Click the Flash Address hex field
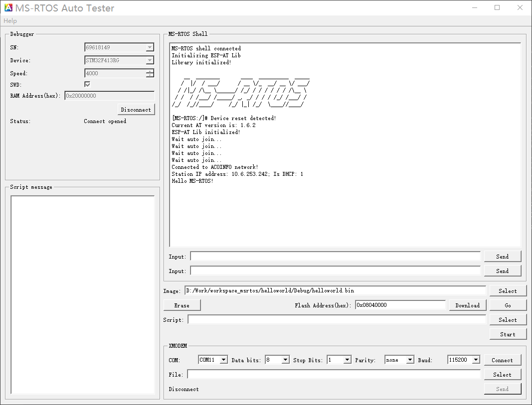The height and width of the screenshot is (405, 532). pos(400,305)
